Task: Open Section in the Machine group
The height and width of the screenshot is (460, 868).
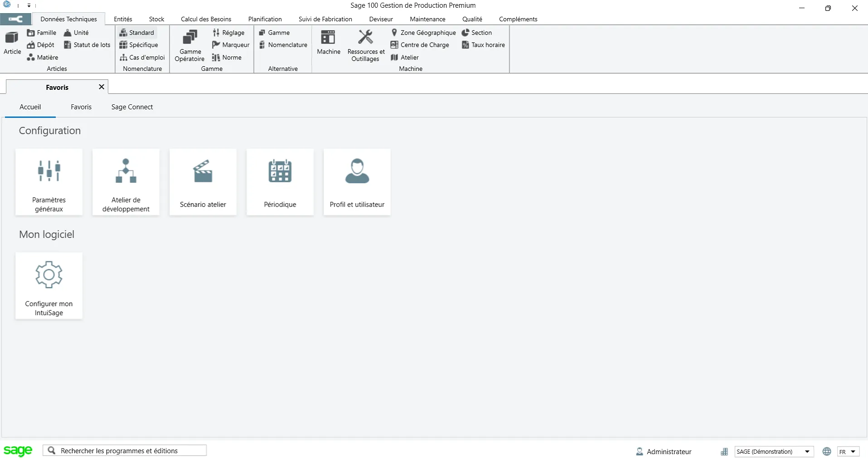Action: coord(476,33)
